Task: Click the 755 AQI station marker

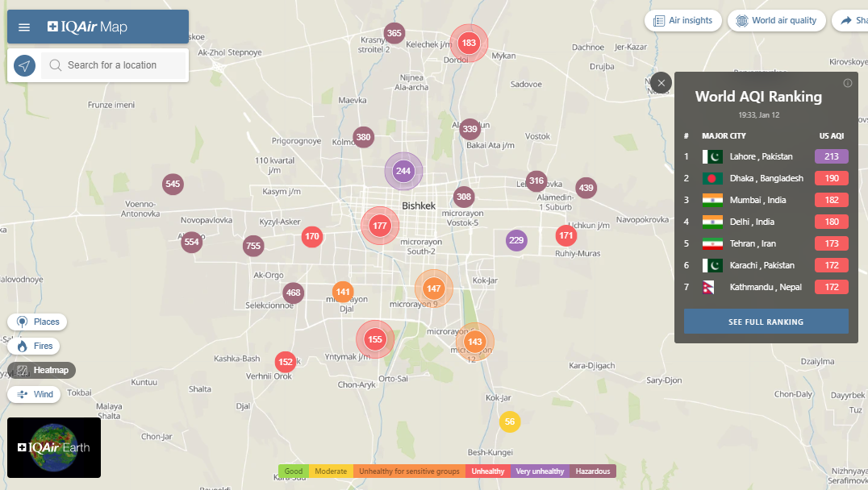Action: click(x=253, y=246)
